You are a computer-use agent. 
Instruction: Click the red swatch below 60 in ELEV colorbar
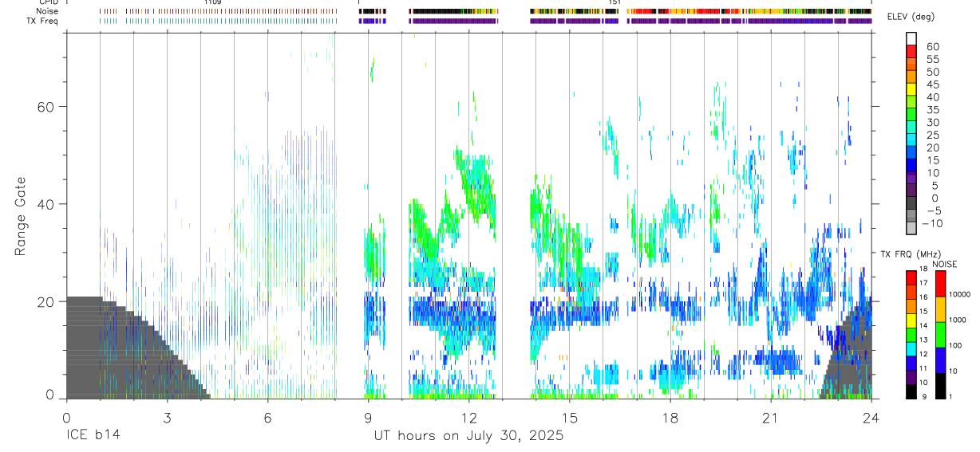[x=911, y=51]
